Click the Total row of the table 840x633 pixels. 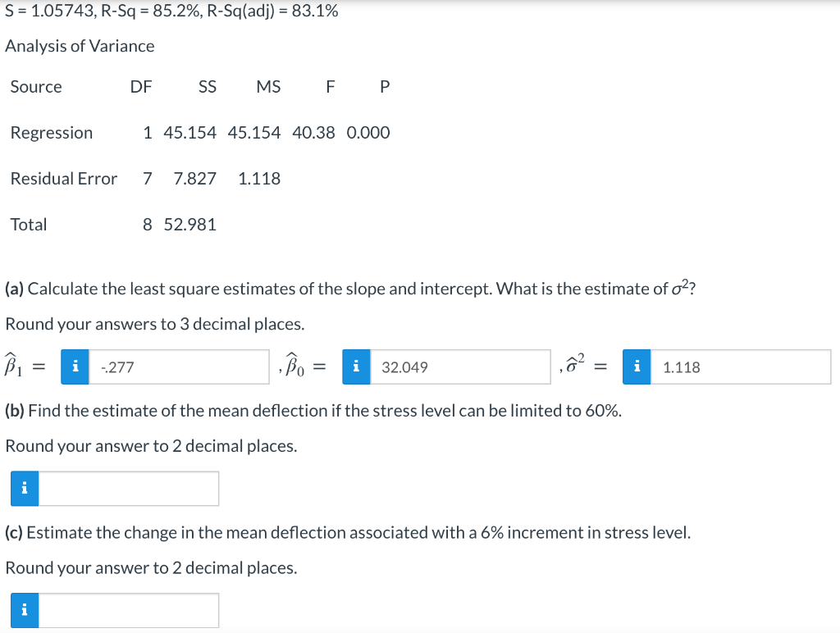click(29, 224)
